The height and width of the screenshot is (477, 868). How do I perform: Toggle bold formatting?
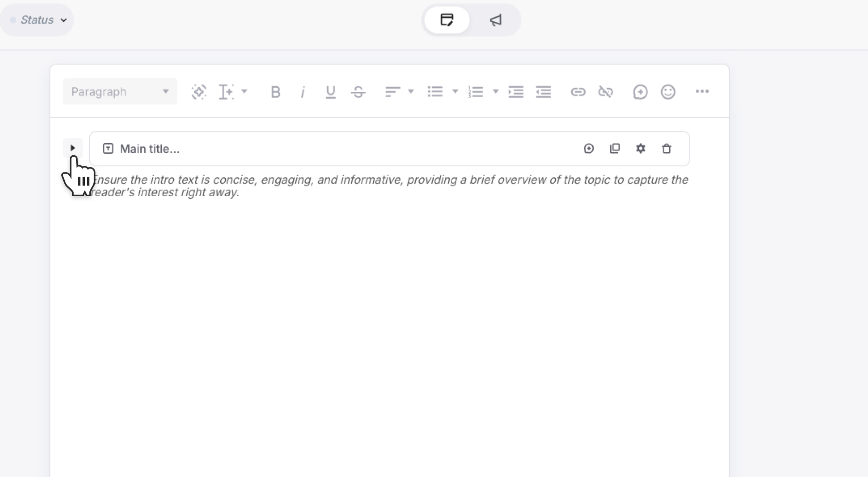[275, 91]
